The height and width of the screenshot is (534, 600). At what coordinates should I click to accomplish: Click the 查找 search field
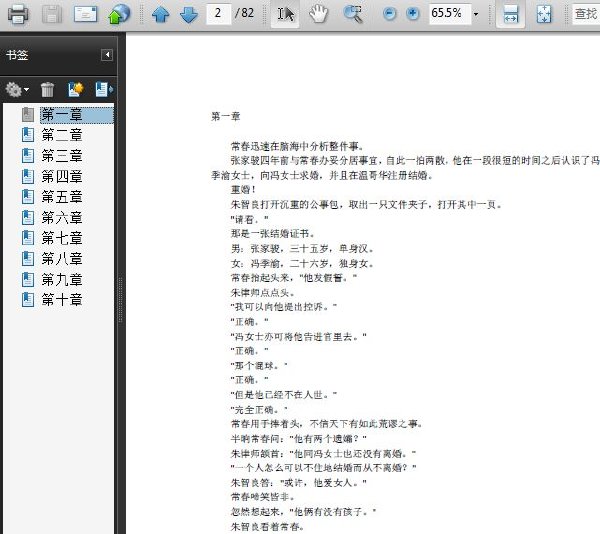(586, 14)
